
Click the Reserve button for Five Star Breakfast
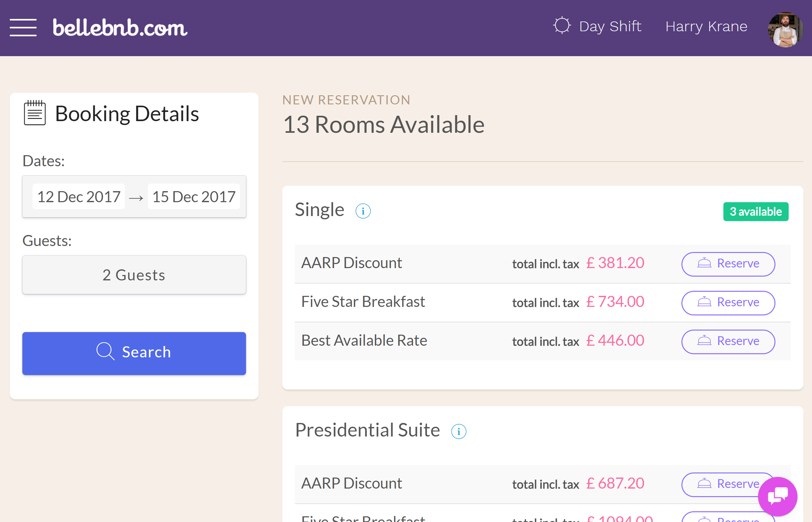[x=727, y=302]
